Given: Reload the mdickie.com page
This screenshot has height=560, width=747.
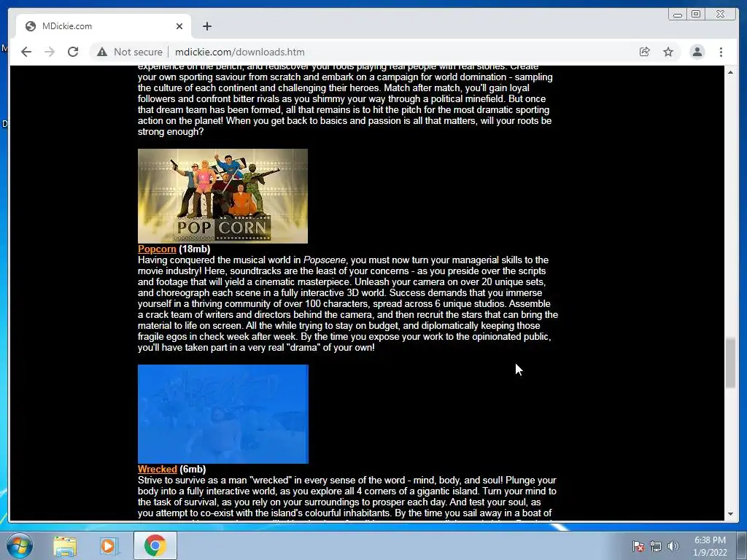Looking at the screenshot, I should (73, 52).
